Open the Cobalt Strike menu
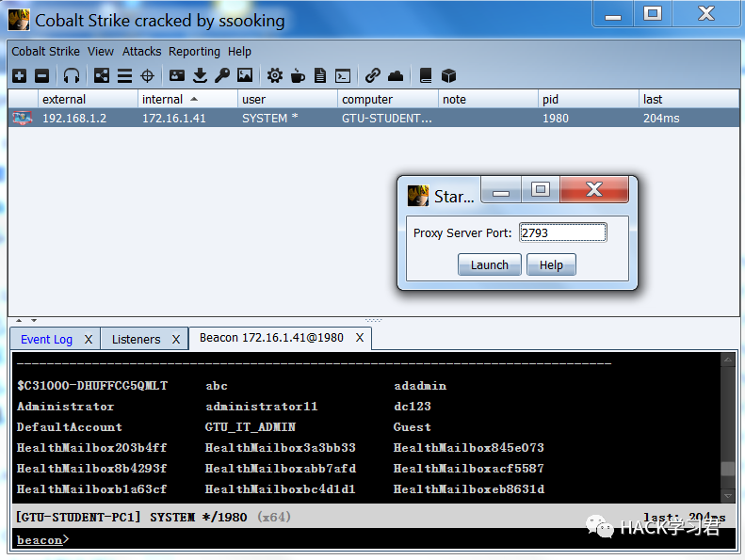Viewport: 745px width, 560px height. point(45,52)
